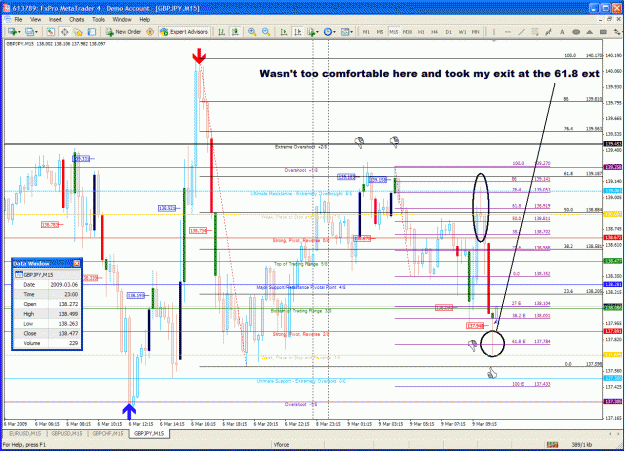Screen dimensions: 625x451
Task: Select the MN timeframe button
Action: [x=476, y=32]
